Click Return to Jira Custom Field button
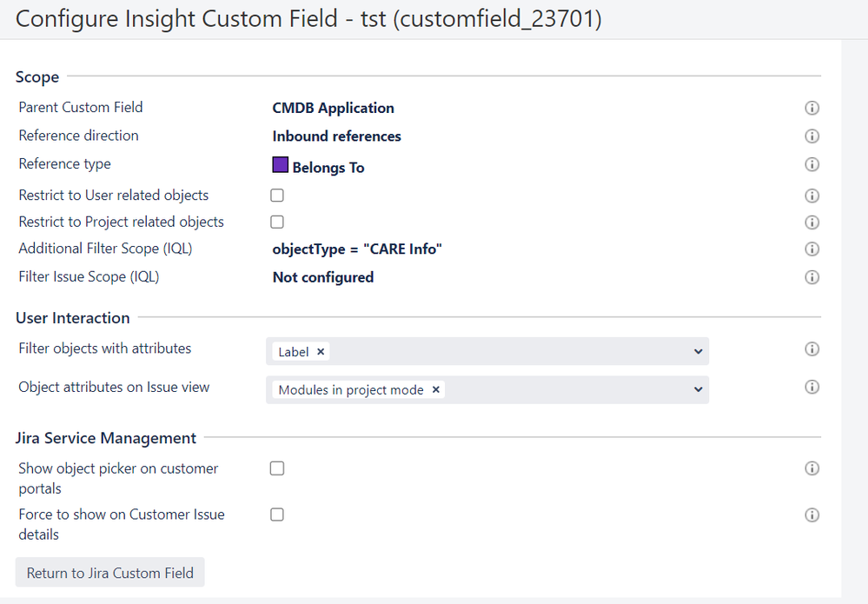 (x=110, y=573)
